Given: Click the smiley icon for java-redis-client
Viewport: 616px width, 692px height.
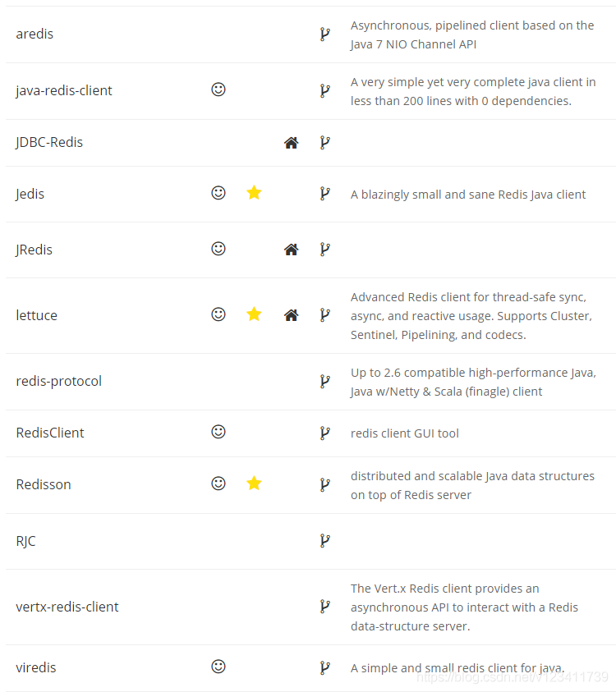Looking at the screenshot, I should 218,89.
